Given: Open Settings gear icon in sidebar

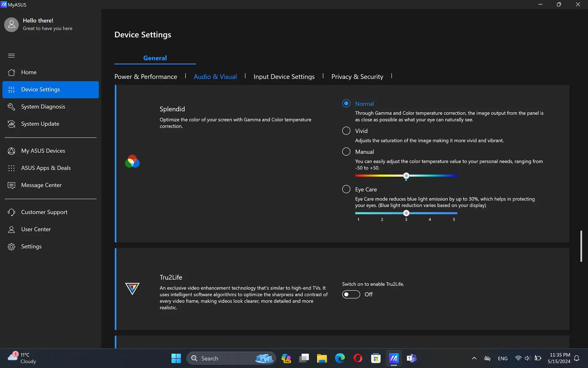Looking at the screenshot, I should click(x=11, y=247).
